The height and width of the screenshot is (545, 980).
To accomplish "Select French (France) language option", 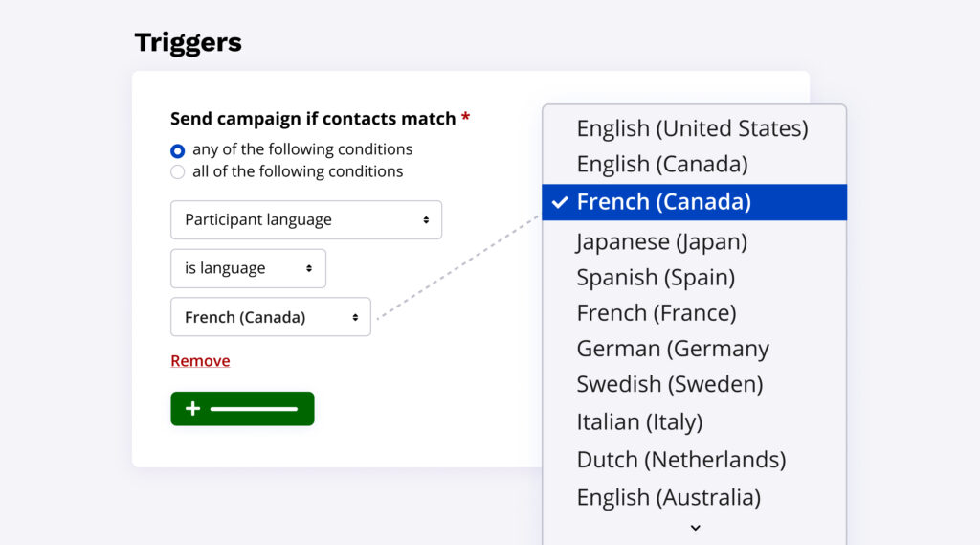I will (x=656, y=312).
